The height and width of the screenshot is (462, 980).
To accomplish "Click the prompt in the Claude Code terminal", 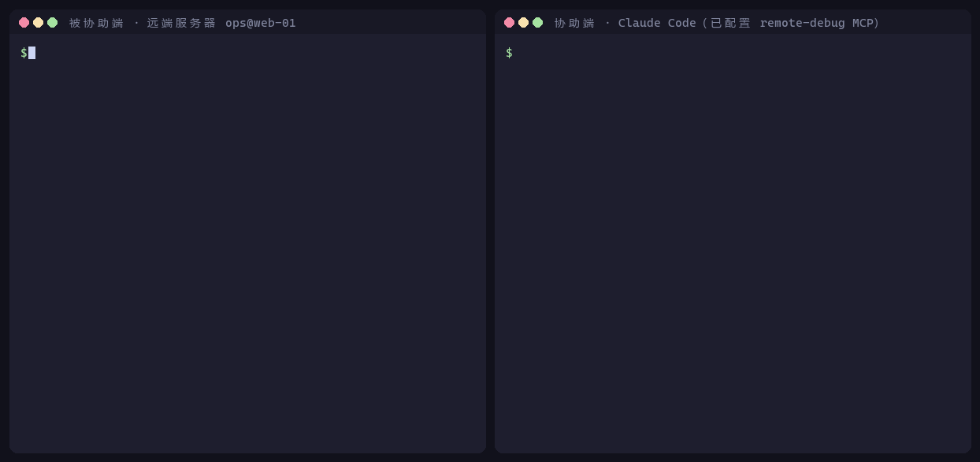I will tap(510, 53).
